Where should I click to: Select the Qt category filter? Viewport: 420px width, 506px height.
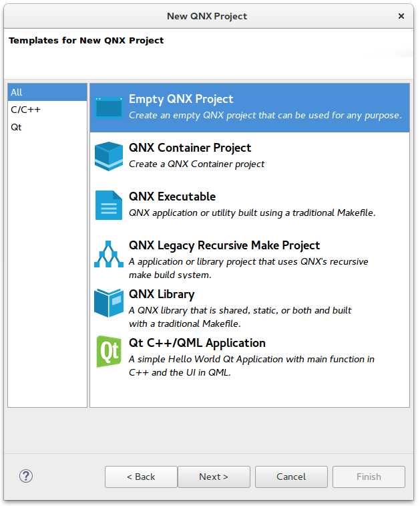47,127
